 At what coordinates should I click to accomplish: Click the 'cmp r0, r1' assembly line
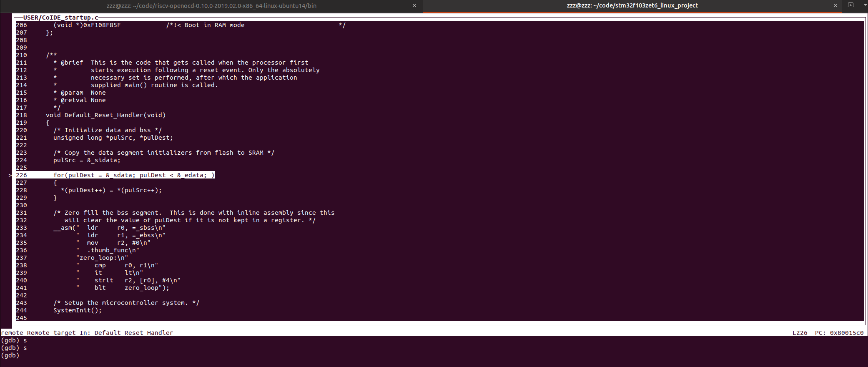click(x=117, y=265)
